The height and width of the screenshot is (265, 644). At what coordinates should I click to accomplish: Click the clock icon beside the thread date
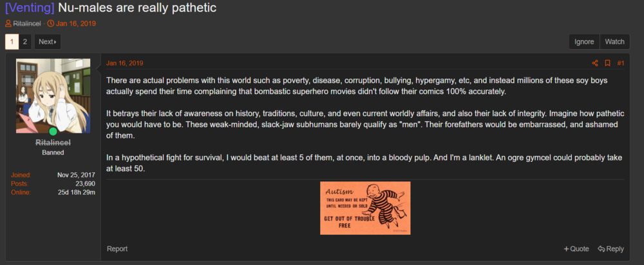(x=51, y=24)
